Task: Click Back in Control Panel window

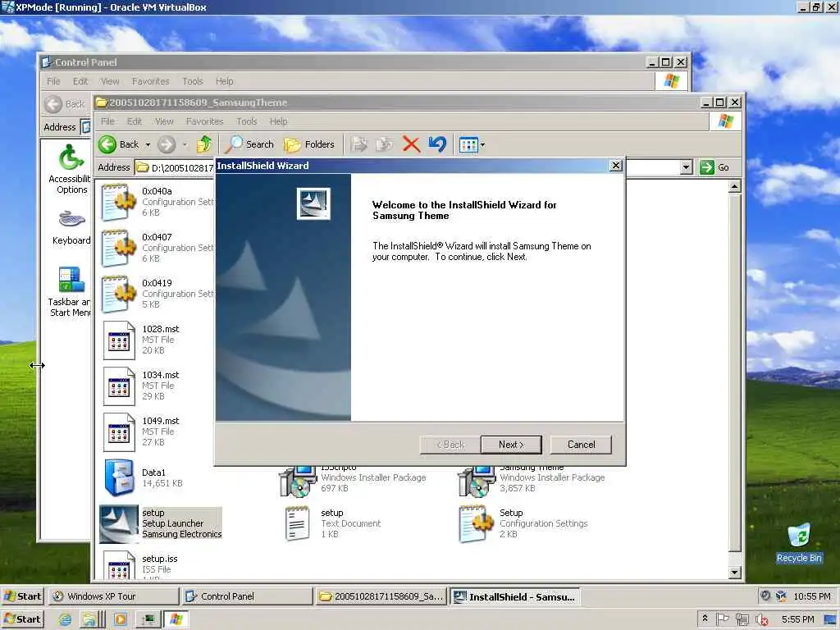Action: click(66, 104)
